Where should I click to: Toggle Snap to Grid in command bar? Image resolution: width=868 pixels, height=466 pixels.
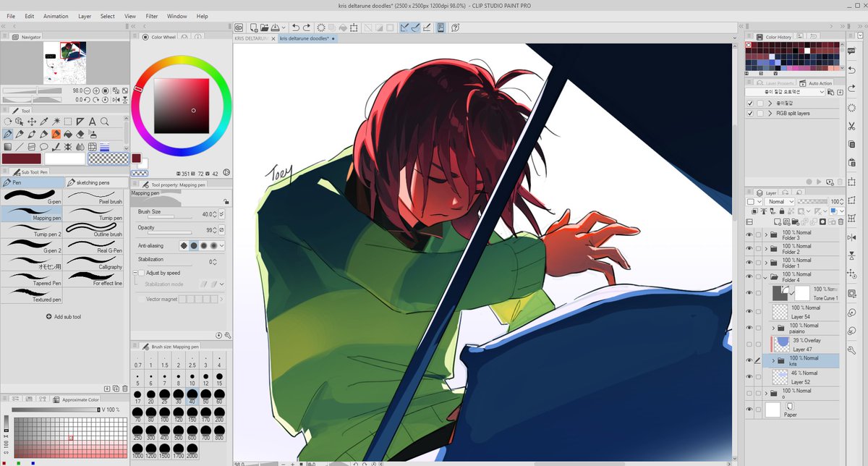click(x=426, y=27)
